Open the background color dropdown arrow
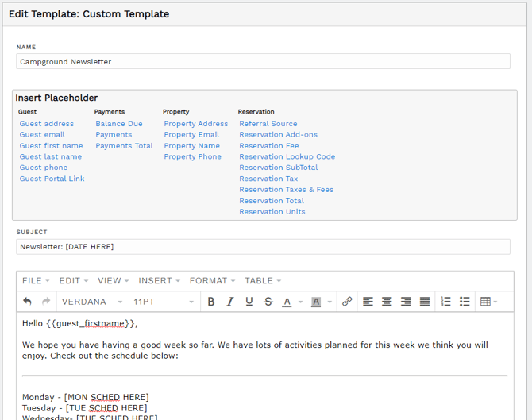This screenshot has height=420, width=532. coord(330,302)
